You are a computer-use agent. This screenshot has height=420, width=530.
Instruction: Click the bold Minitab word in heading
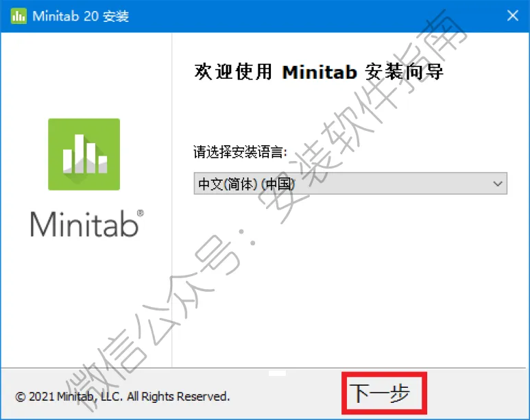coord(320,72)
